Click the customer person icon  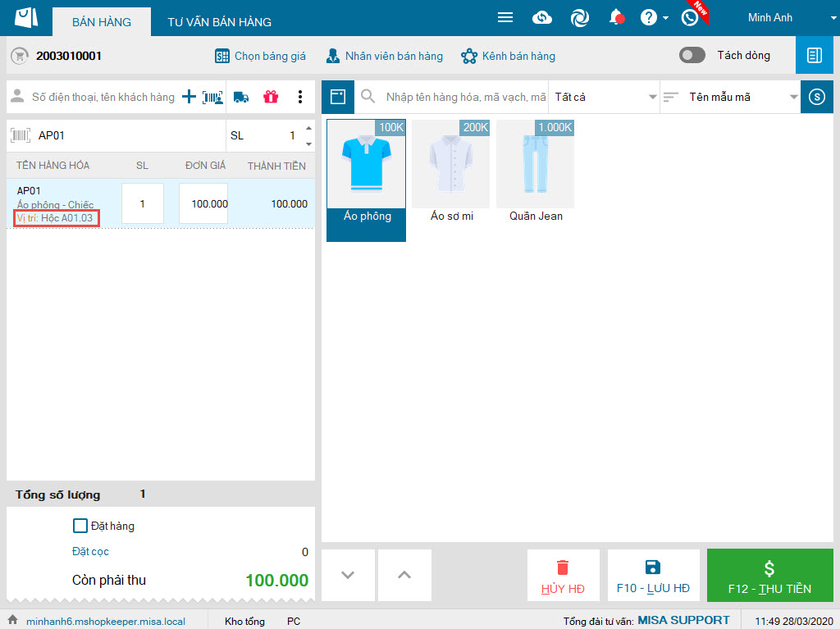[x=18, y=97]
